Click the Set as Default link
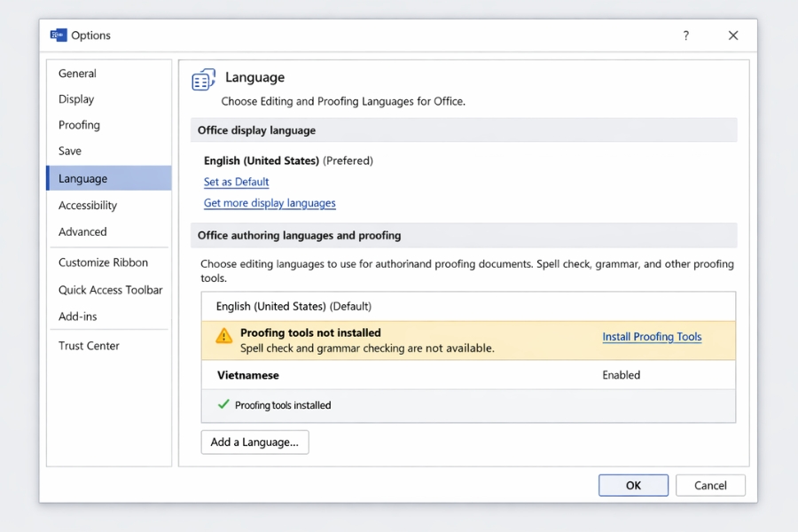798x532 pixels. pos(236,182)
